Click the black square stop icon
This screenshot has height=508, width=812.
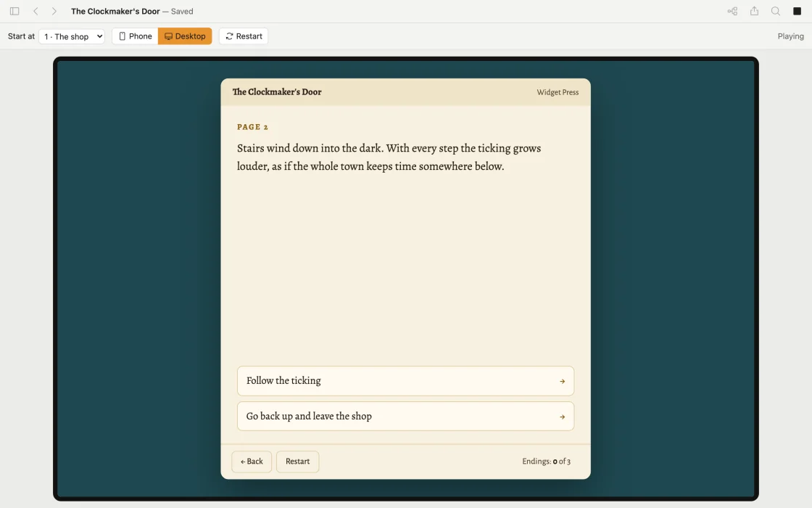(797, 11)
